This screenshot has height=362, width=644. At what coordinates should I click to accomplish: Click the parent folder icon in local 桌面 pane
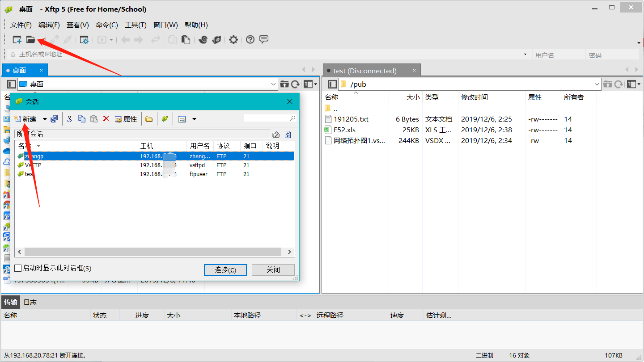tap(284, 84)
